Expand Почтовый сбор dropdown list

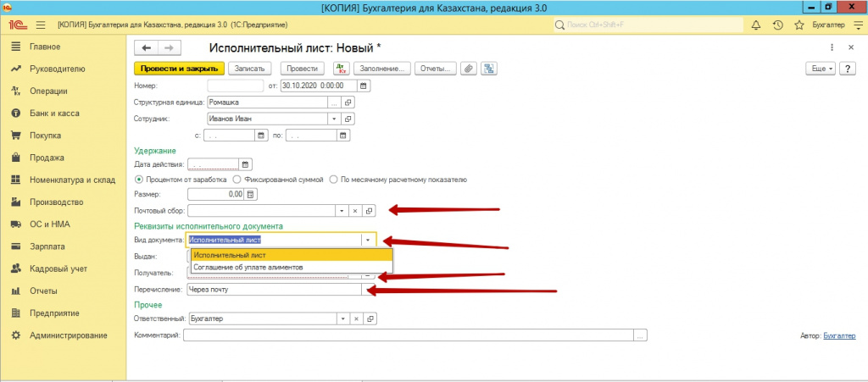point(342,211)
